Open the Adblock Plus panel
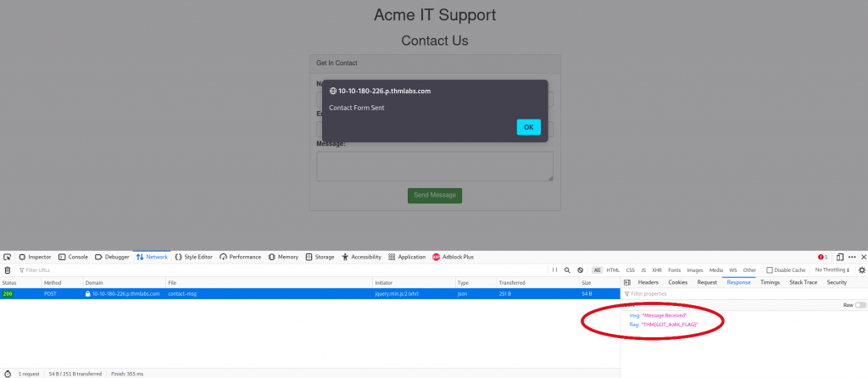Image resolution: width=868 pixels, height=378 pixels. (x=453, y=257)
